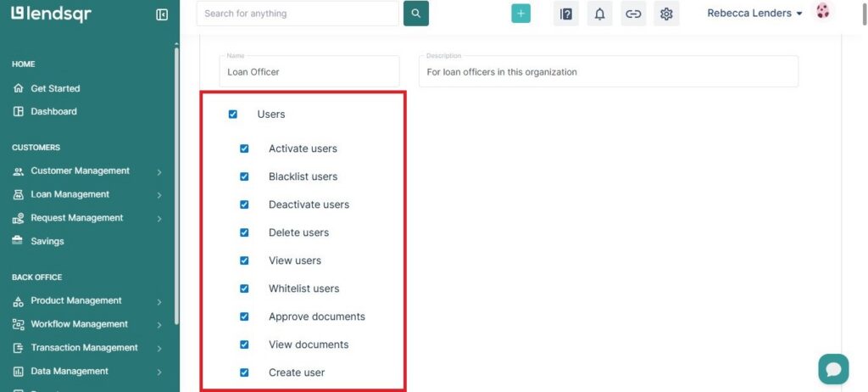The image size is (868, 392).
Task: Uncheck the View documents permission
Action: pyautogui.click(x=244, y=344)
